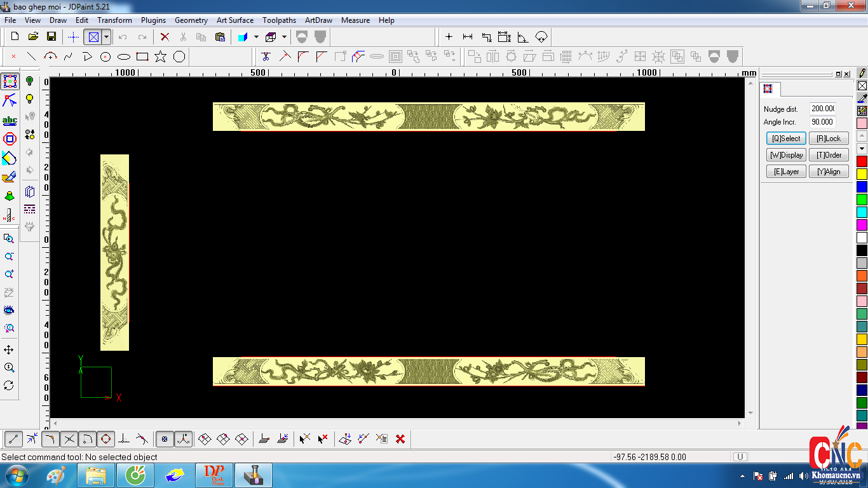
Task: Open the cyan cube render dropdown
Action: (256, 37)
